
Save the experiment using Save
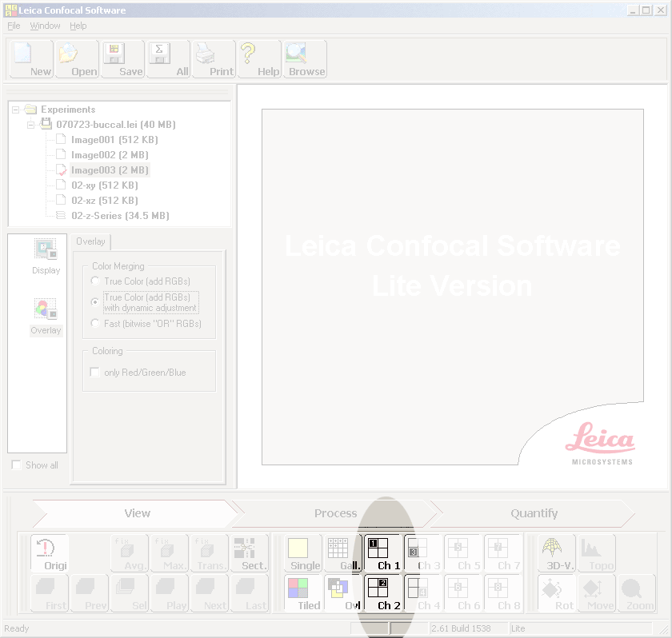coord(123,59)
